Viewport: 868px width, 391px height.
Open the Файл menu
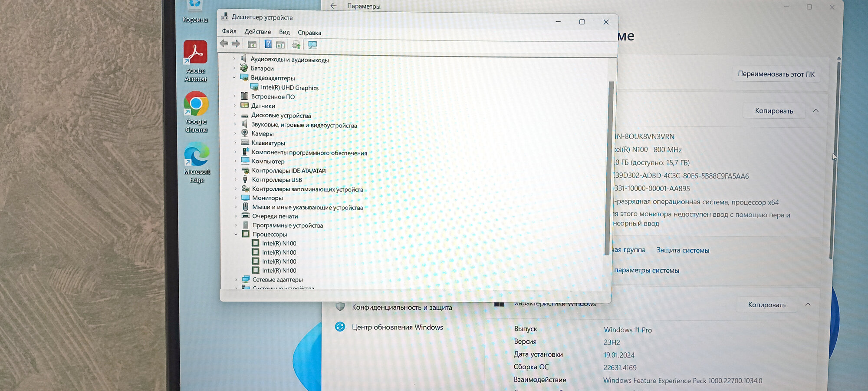(x=229, y=31)
